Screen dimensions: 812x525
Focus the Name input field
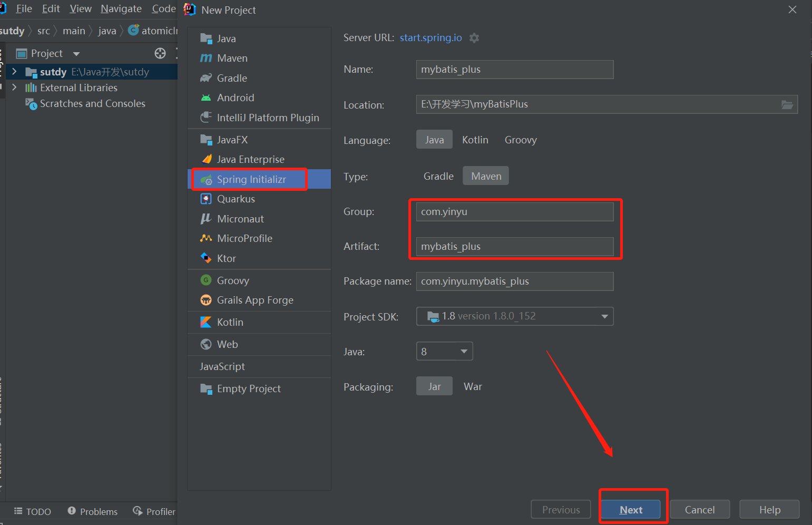click(515, 70)
